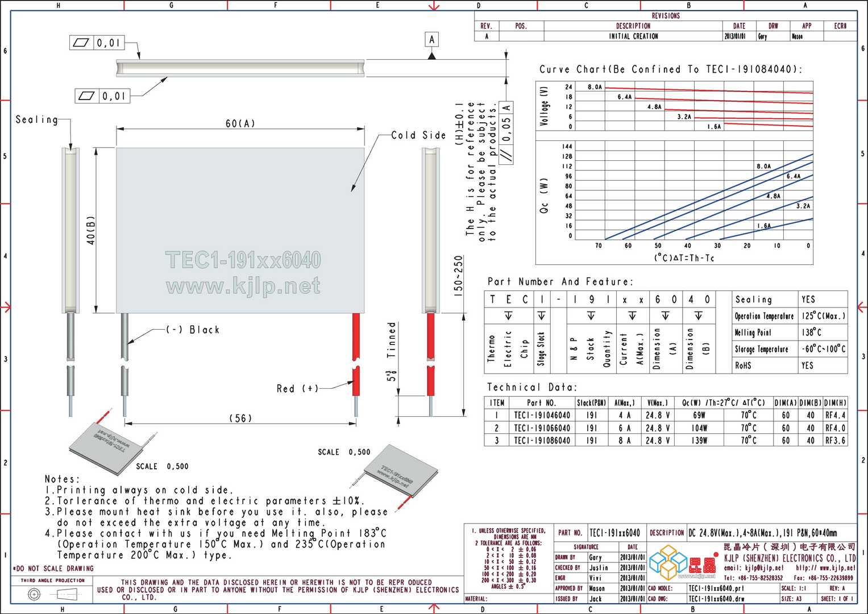Viewport: 868px width, 614px height.
Task: Click the Curve Chart title text
Action: [671, 69]
